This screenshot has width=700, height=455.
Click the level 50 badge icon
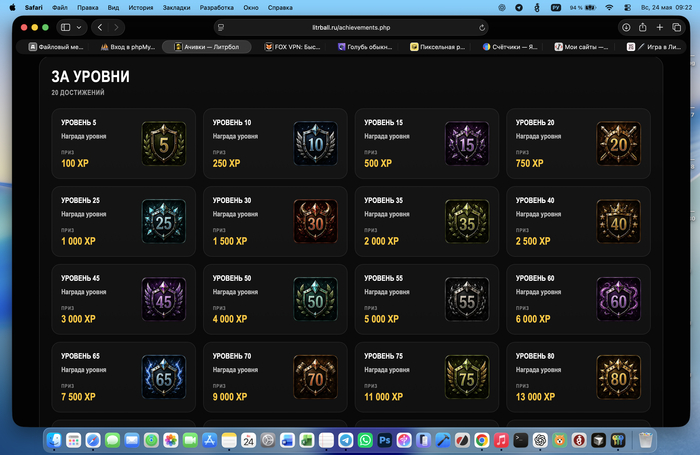[316, 299]
